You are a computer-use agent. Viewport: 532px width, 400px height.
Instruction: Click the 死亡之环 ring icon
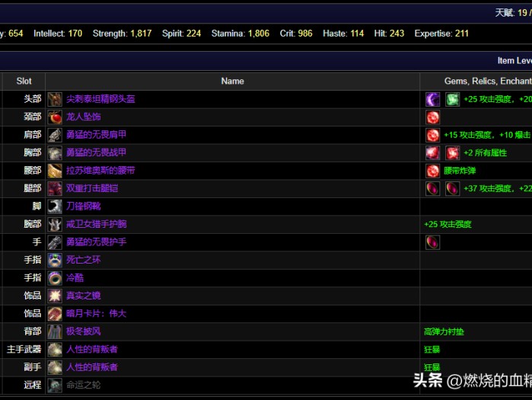[x=55, y=260]
